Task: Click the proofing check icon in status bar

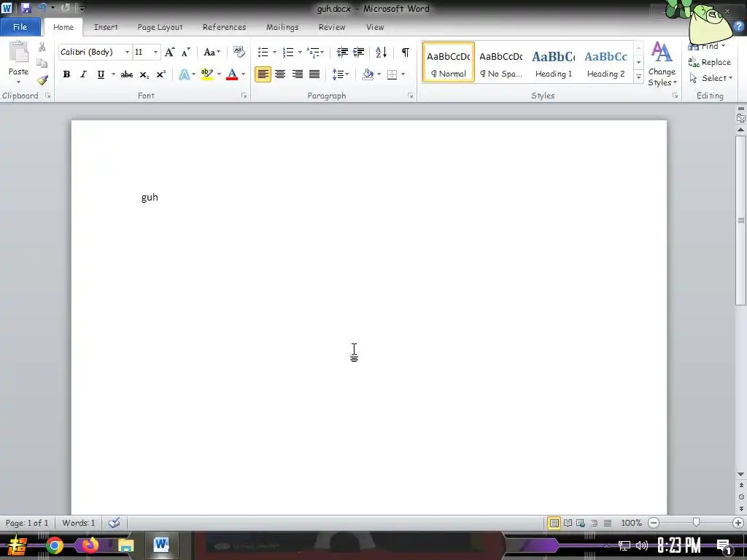Action: pyautogui.click(x=114, y=523)
